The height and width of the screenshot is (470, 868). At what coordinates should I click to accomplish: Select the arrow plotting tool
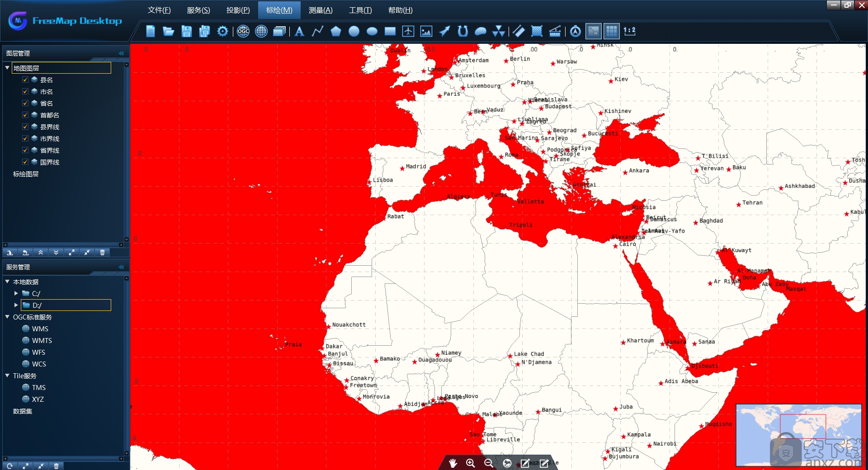(x=444, y=31)
